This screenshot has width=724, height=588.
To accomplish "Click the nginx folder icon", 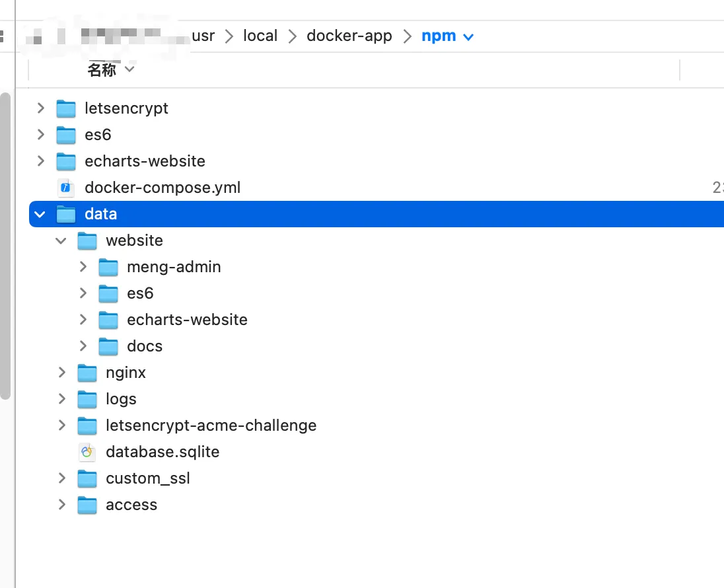I will tap(87, 373).
